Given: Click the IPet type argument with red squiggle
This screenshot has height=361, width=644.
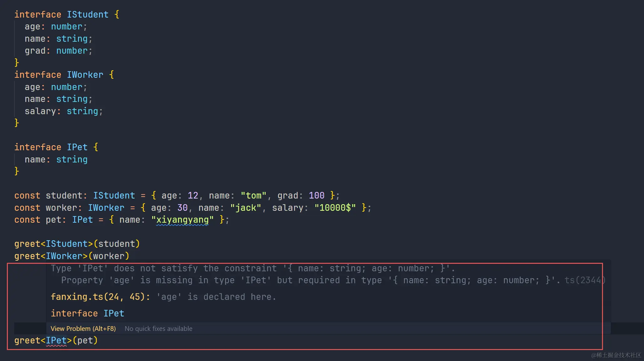Looking at the screenshot, I should pos(56,340).
